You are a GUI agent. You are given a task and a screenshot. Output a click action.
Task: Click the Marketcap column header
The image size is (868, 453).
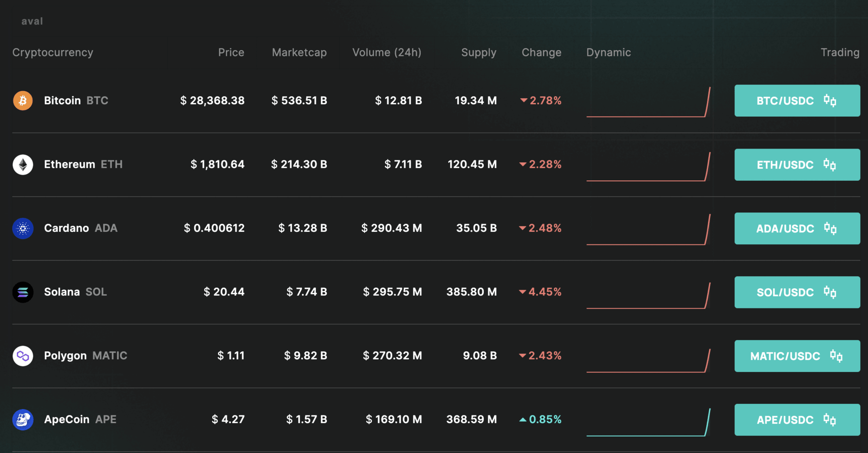coord(299,53)
